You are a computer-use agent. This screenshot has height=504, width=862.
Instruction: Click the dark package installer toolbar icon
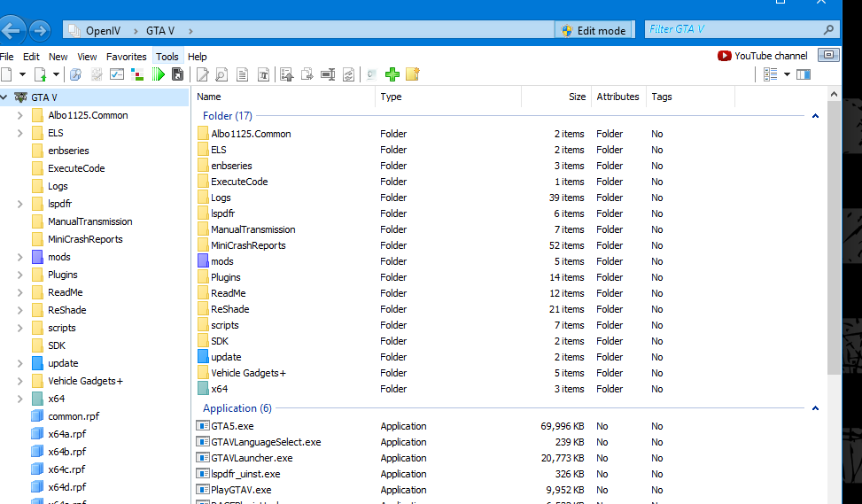pos(177,74)
